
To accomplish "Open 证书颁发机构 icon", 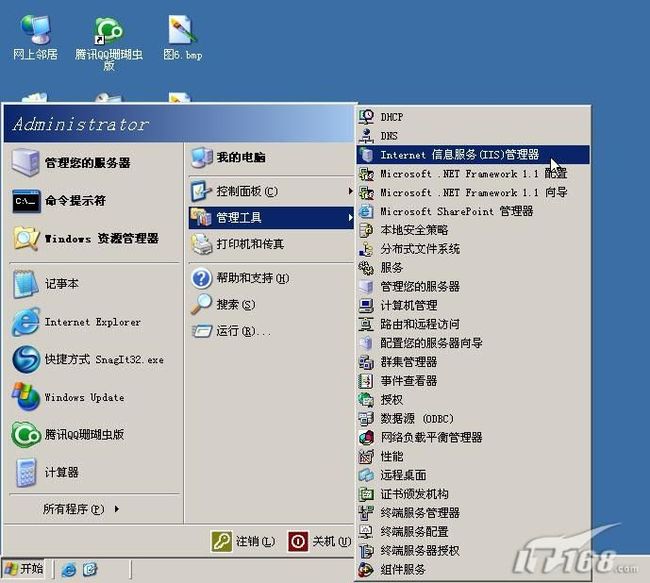I will click(x=366, y=494).
